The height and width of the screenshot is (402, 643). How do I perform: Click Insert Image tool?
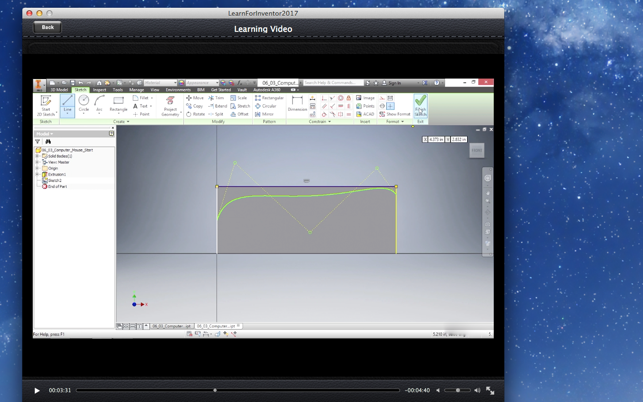pos(365,98)
